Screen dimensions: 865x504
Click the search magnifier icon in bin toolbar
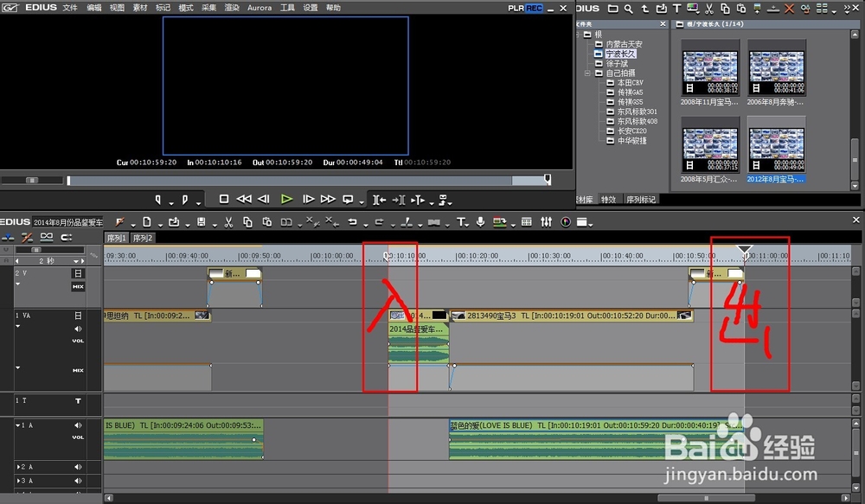point(629,9)
